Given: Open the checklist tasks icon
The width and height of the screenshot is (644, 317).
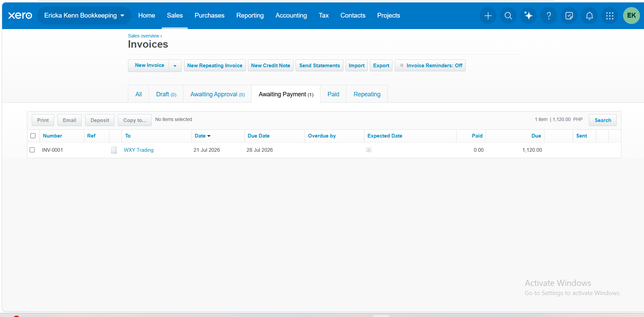Looking at the screenshot, I should 569,16.
